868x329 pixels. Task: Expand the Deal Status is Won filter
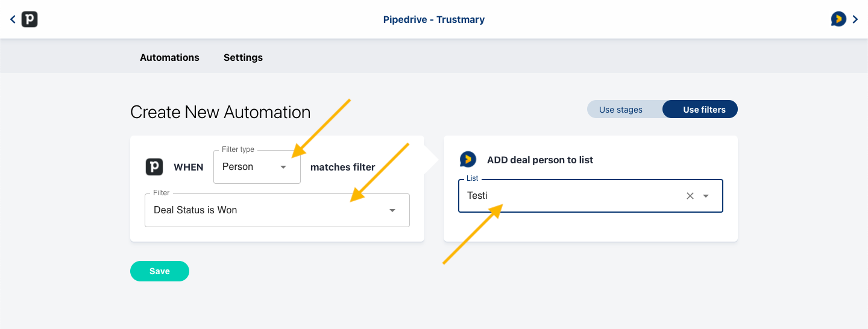click(392, 210)
